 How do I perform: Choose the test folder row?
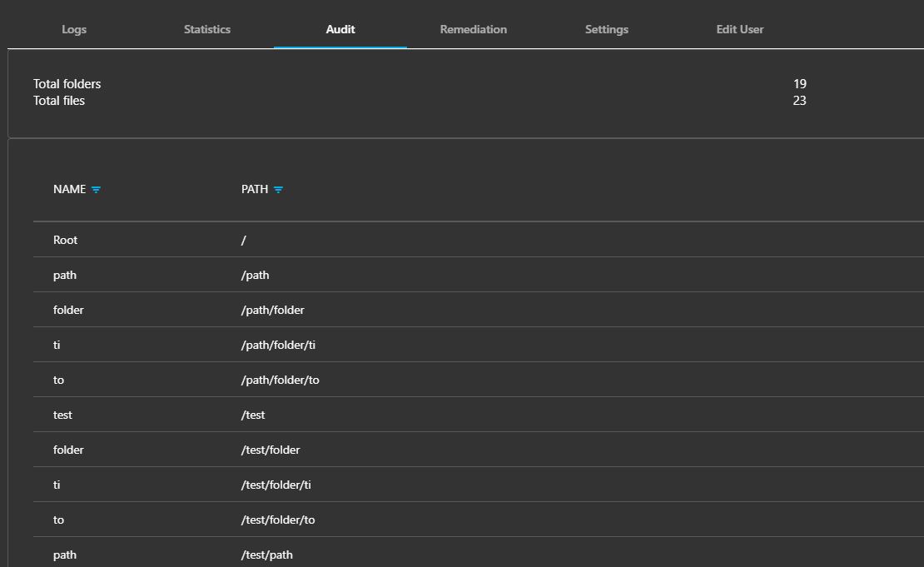pyautogui.click(x=479, y=415)
